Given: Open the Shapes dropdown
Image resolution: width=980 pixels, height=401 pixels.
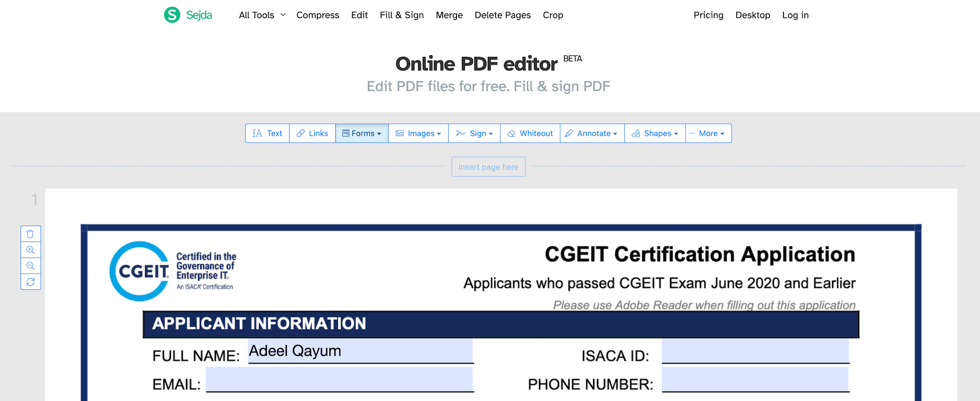Looking at the screenshot, I should point(655,133).
